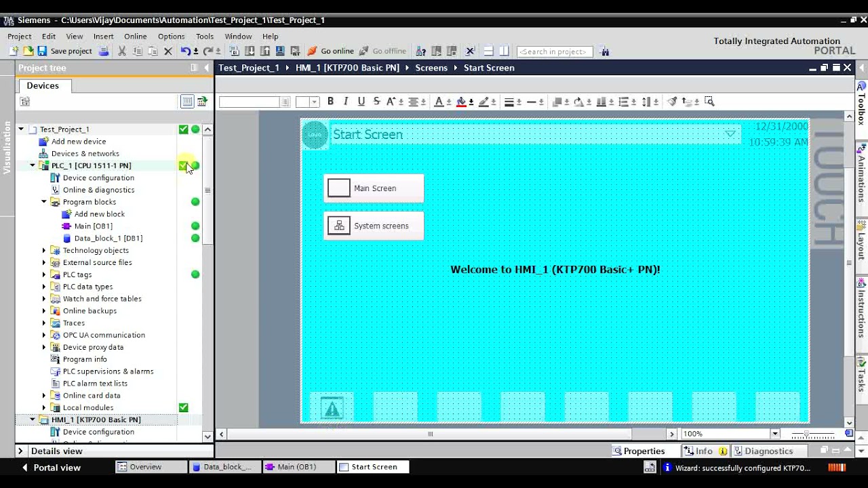
Task: Collapse Project tree with arrow icon
Action: coord(205,68)
